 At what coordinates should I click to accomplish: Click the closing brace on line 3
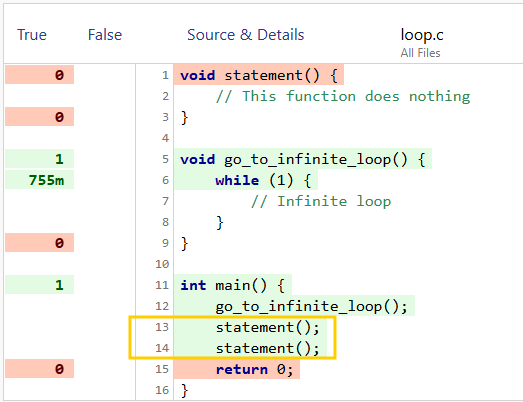click(x=184, y=117)
